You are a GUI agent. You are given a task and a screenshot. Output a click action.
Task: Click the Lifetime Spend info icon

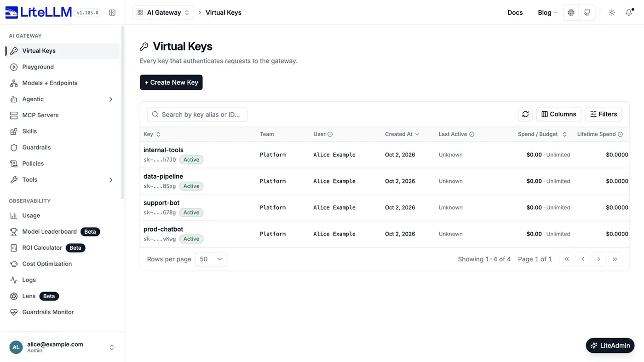point(620,134)
